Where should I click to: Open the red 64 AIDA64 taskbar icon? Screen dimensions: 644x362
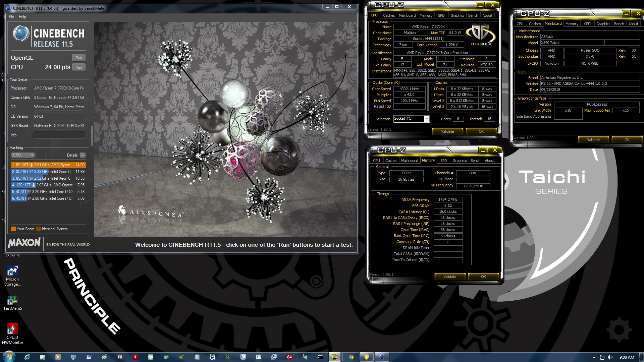[x=289, y=357]
